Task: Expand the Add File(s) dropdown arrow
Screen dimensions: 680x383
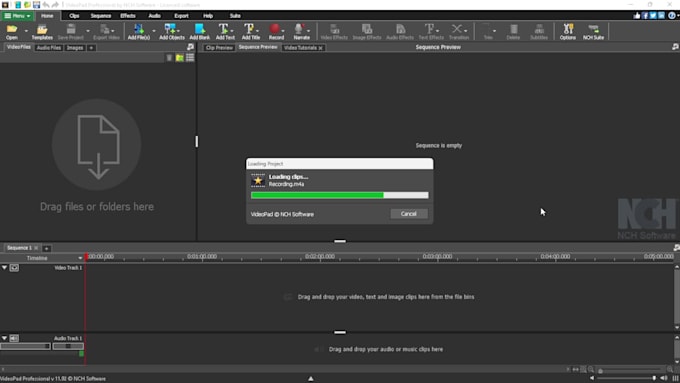Action: click(154, 31)
